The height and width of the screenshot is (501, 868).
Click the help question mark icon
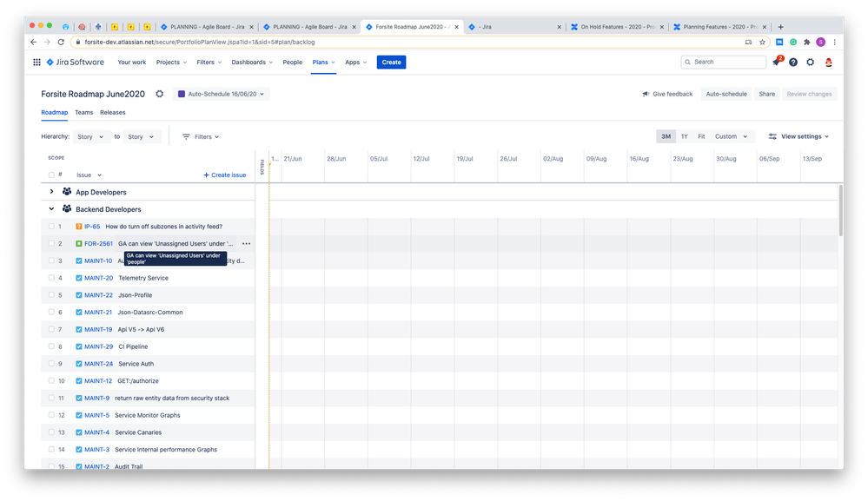792,62
